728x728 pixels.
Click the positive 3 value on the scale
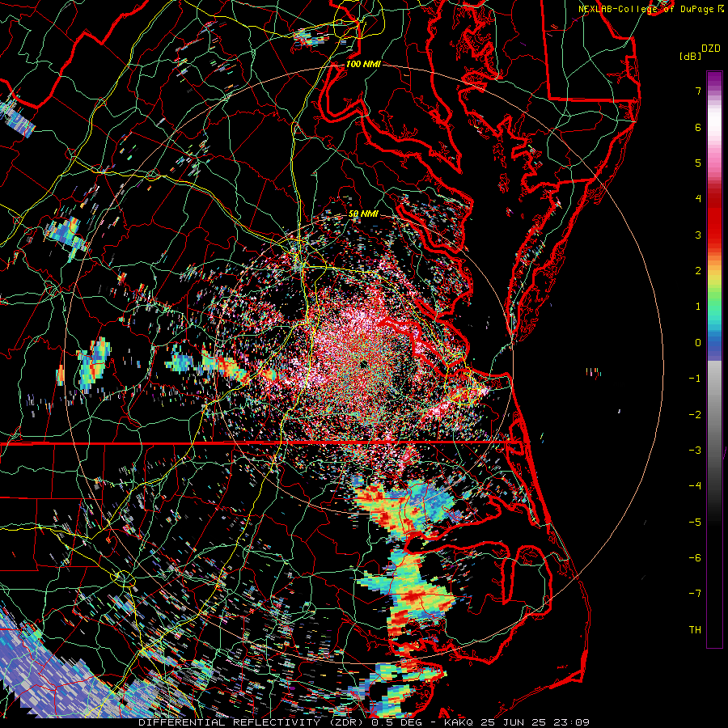(x=698, y=235)
